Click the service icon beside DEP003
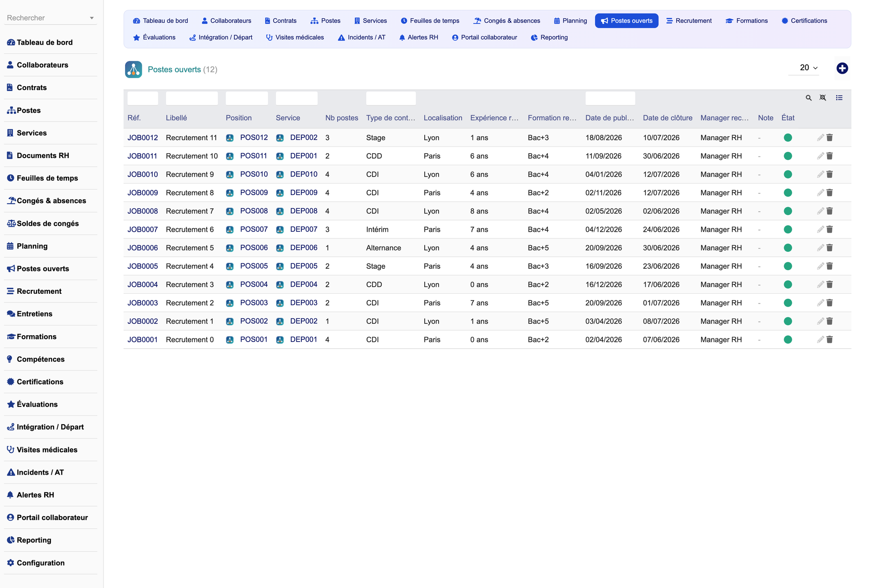Image resolution: width=869 pixels, height=588 pixels. 280,303
